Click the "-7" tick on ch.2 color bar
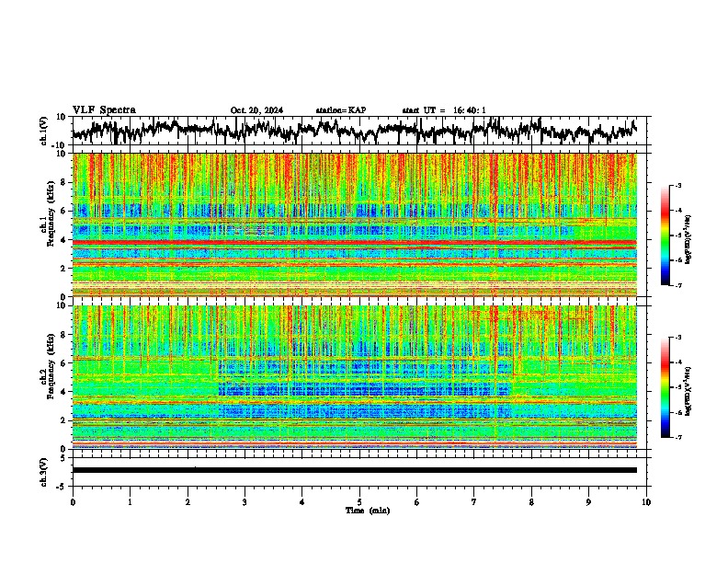The width and height of the screenshot is (728, 563). 678,437
